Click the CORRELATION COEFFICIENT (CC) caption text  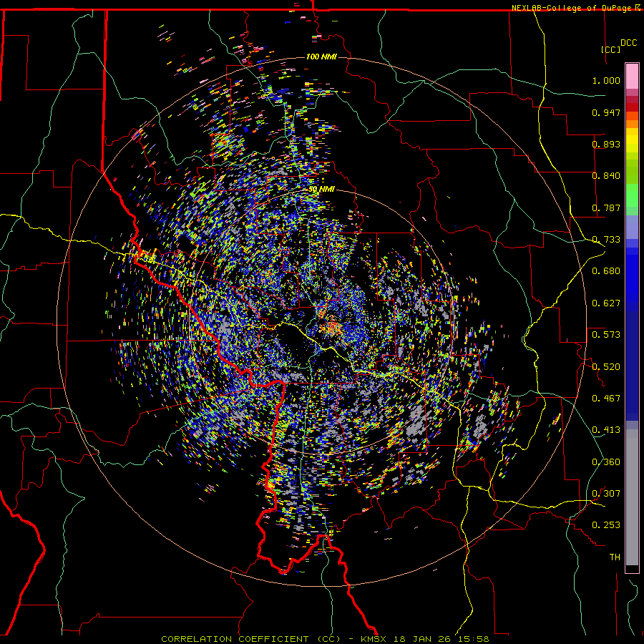(x=250, y=639)
